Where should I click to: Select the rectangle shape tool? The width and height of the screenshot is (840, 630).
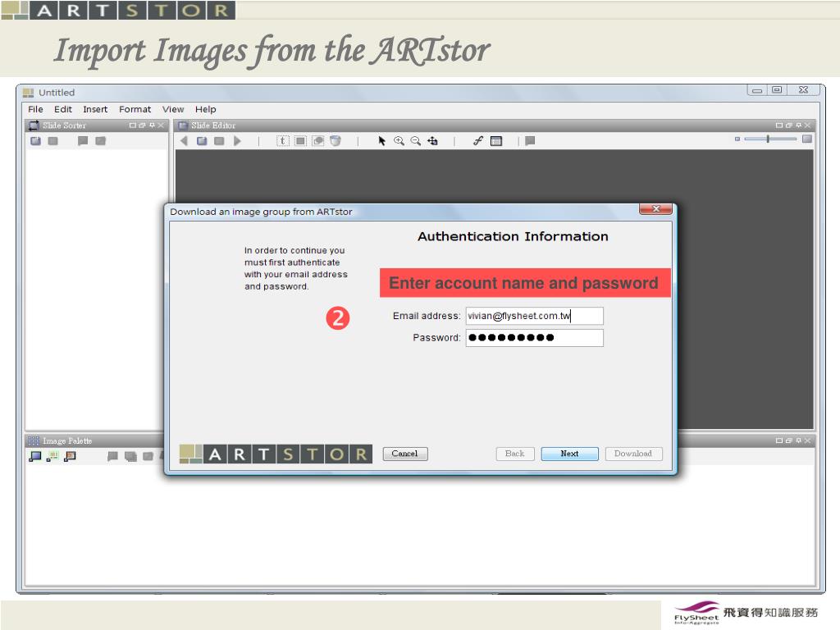300,141
